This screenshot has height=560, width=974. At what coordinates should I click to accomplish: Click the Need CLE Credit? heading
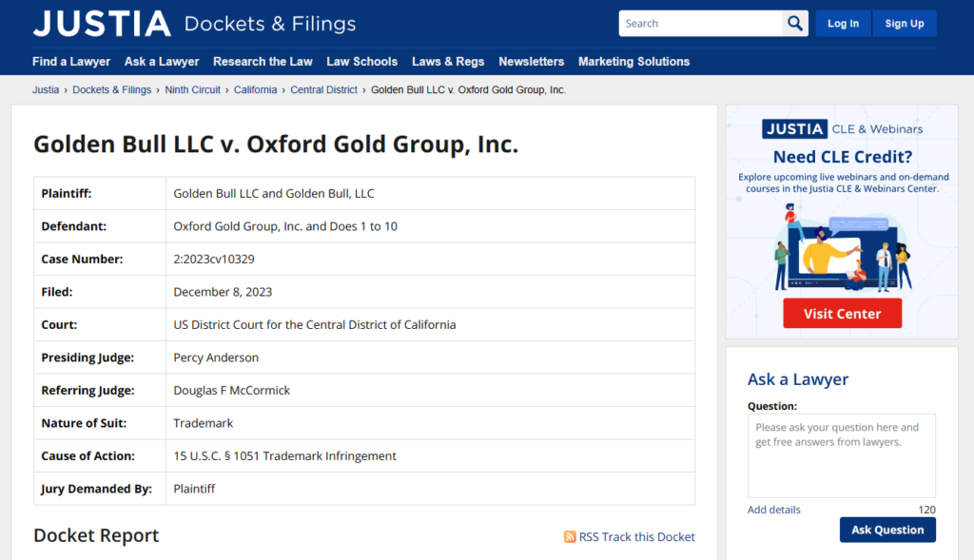843,157
